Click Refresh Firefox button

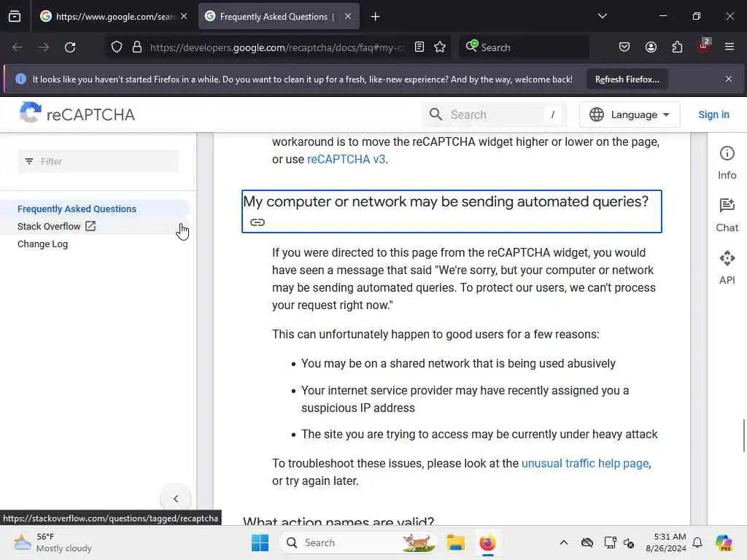627,79
